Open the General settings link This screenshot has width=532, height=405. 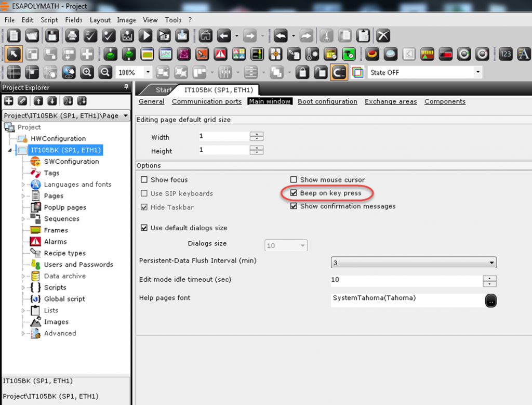(151, 101)
